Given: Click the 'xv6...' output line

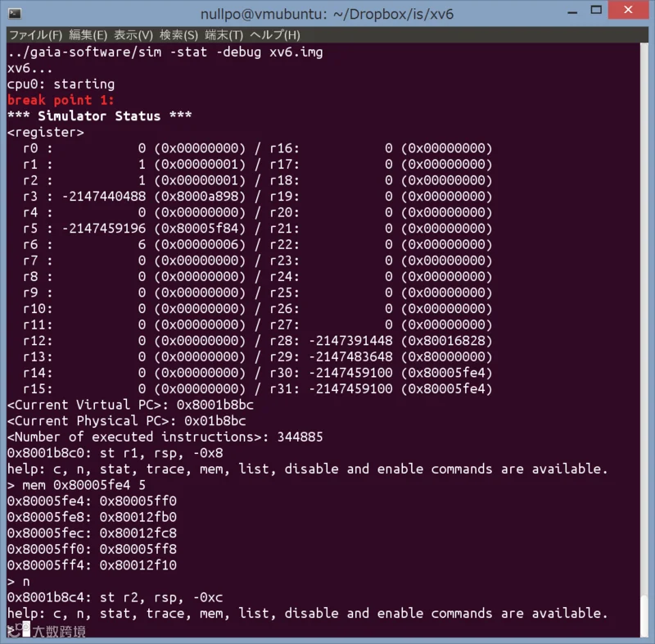Looking at the screenshot, I should click(x=30, y=68).
